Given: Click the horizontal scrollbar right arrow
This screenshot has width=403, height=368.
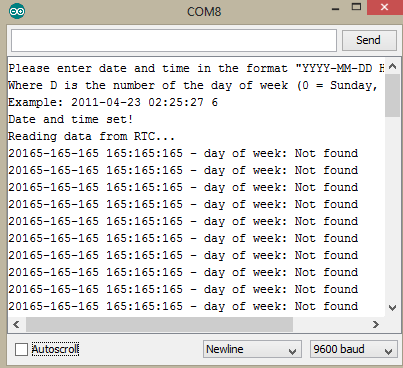Looking at the screenshot, I should 376,324.
